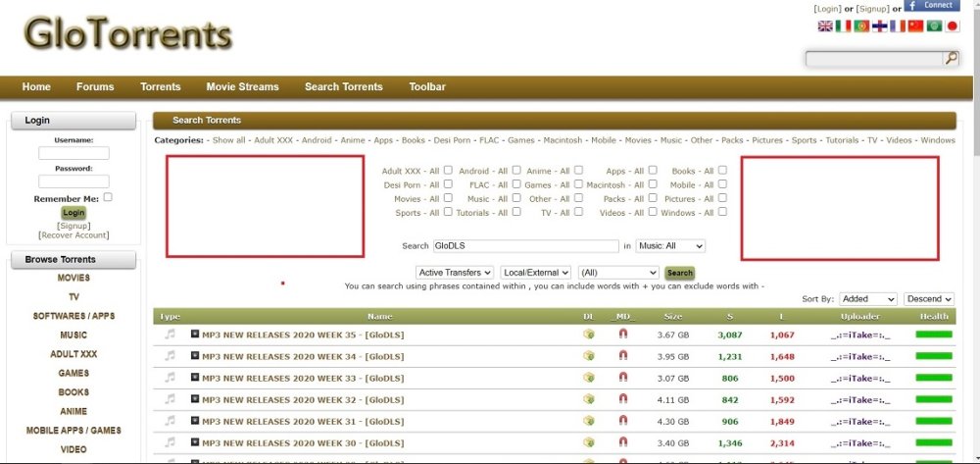
Task: Click the magnet link icon for WEEK 35
Action: click(623, 335)
